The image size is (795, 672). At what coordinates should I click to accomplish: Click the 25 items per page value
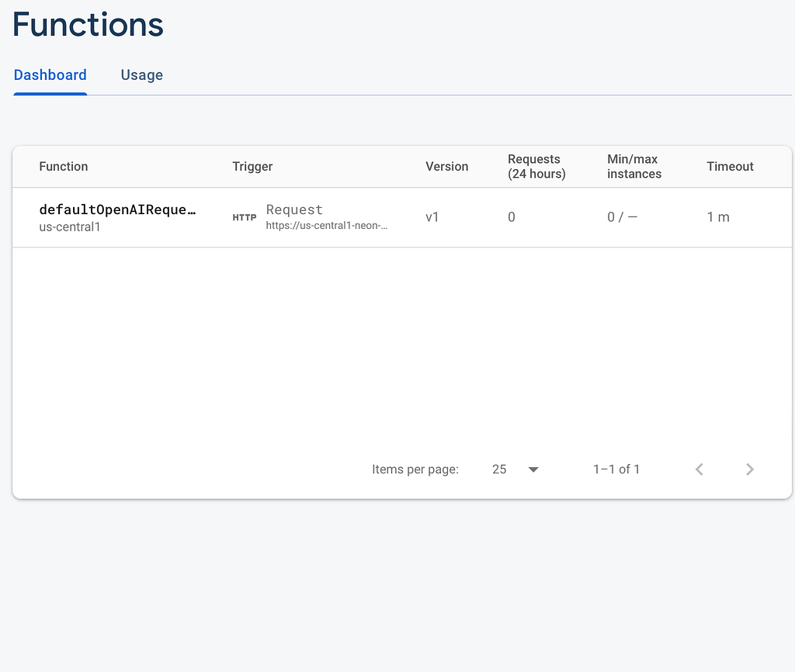tap(499, 469)
